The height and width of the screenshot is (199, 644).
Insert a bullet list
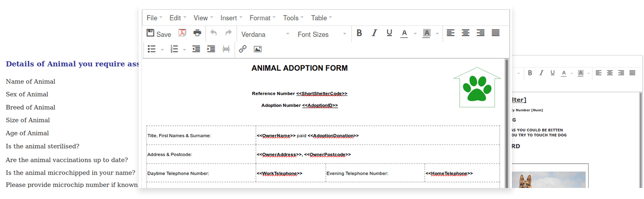[x=152, y=49]
